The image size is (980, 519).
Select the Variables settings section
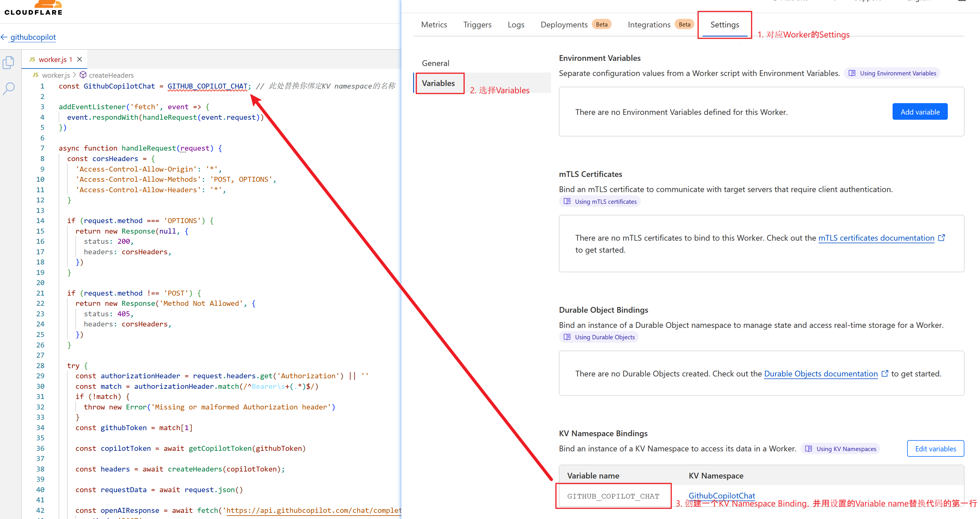pos(438,83)
